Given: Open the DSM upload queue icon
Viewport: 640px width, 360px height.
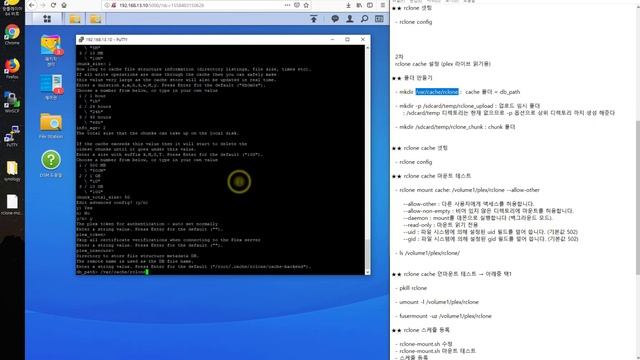Looking at the screenshot, I should click(x=314, y=19).
